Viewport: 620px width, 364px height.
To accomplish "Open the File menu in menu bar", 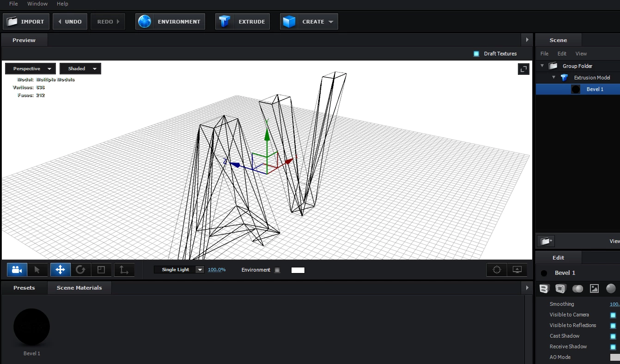I will [x=14, y=4].
